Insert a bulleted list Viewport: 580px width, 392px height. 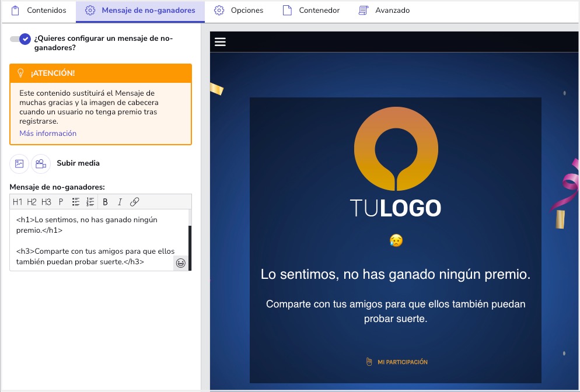pos(76,202)
